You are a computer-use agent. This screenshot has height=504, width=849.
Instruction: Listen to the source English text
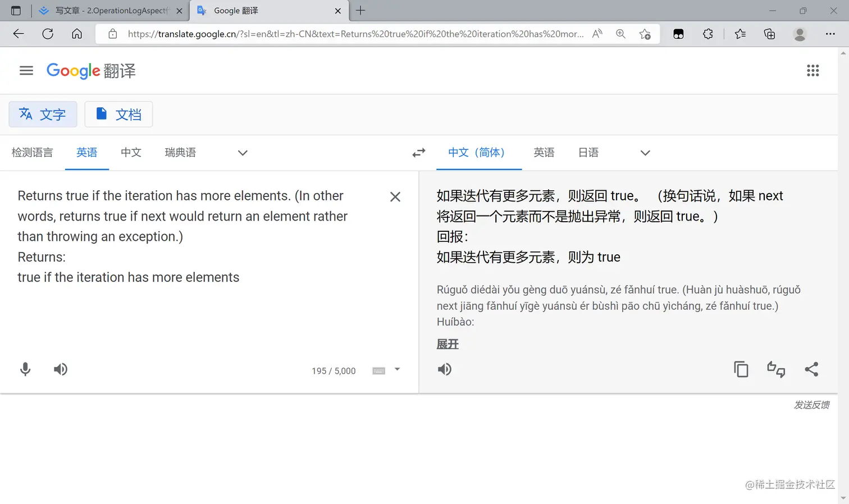(61, 369)
